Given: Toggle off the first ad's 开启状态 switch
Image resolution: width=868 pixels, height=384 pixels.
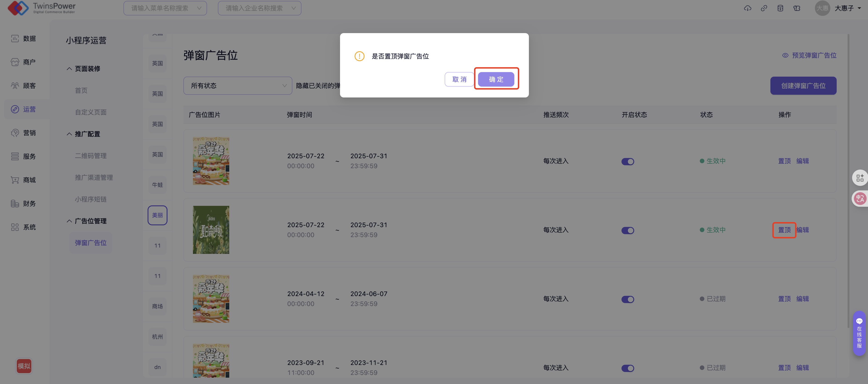Looking at the screenshot, I should click(x=627, y=162).
